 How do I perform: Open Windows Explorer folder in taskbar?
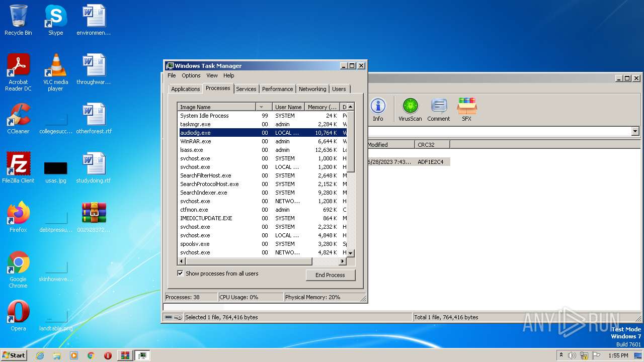pos(57,355)
